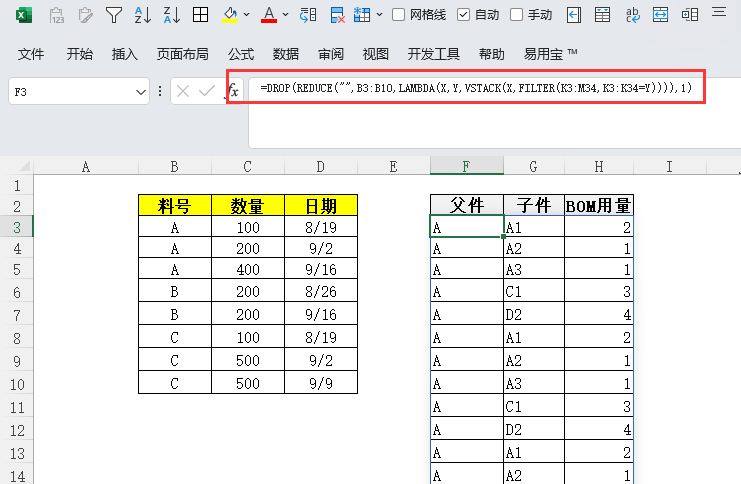Select column F header
The width and height of the screenshot is (741, 484).
point(466,166)
